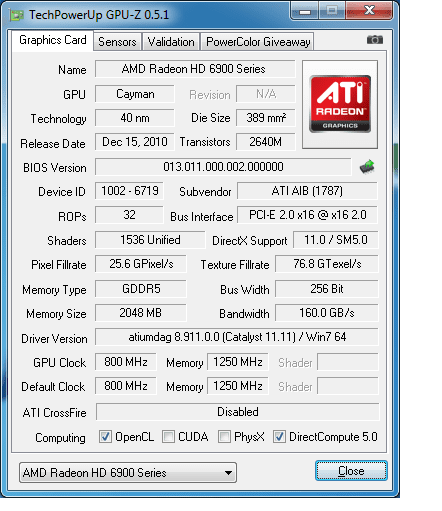The height and width of the screenshot is (511, 442).
Task: Click the GPU Clock row Memory value 1250 MHz
Action: [238, 362]
